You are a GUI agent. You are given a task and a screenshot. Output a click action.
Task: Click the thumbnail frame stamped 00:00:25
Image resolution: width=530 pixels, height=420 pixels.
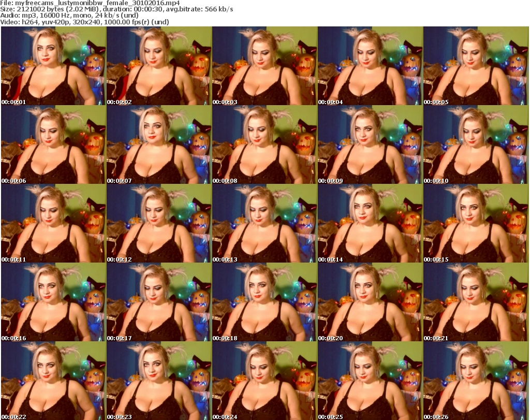click(x=370, y=381)
